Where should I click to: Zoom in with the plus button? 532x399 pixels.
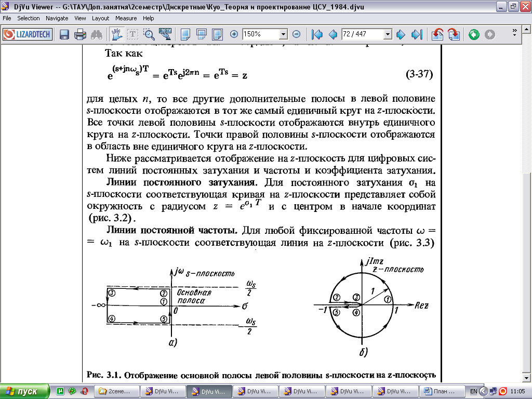(234, 34)
